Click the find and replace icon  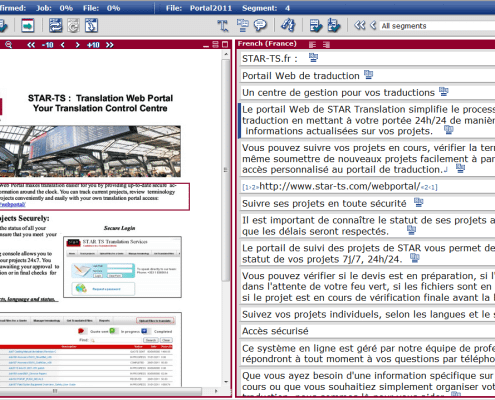[x=288, y=25]
